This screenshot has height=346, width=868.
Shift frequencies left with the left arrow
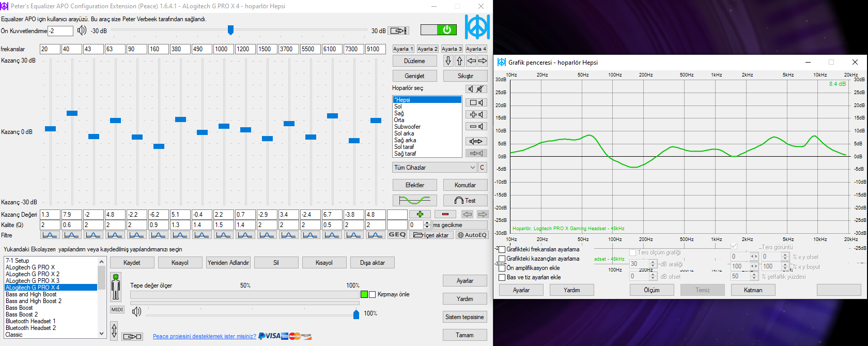click(x=472, y=61)
